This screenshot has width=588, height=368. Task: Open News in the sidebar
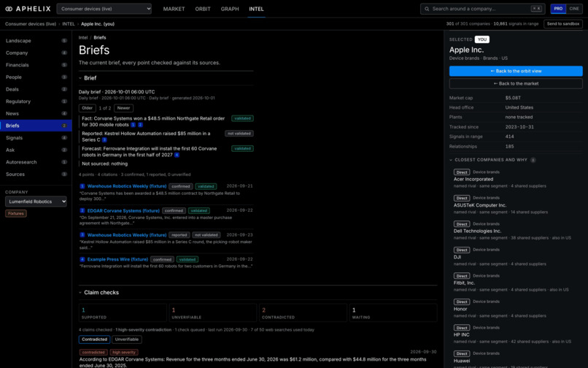coord(36,113)
